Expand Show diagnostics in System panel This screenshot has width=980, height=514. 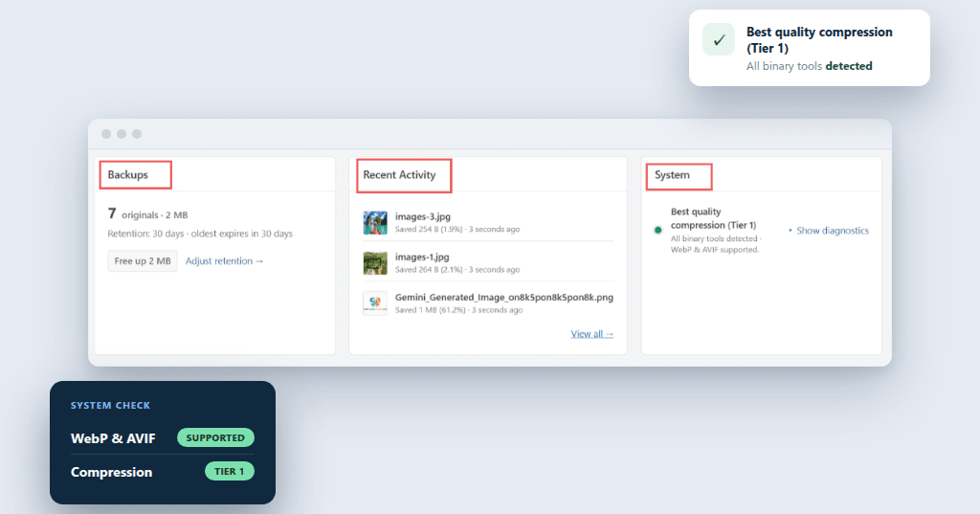(x=829, y=231)
